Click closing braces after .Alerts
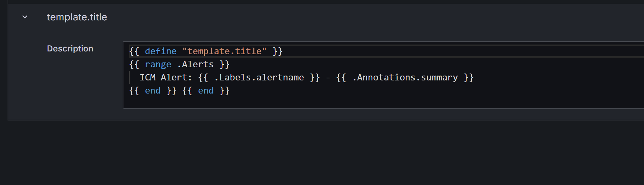 (224, 65)
